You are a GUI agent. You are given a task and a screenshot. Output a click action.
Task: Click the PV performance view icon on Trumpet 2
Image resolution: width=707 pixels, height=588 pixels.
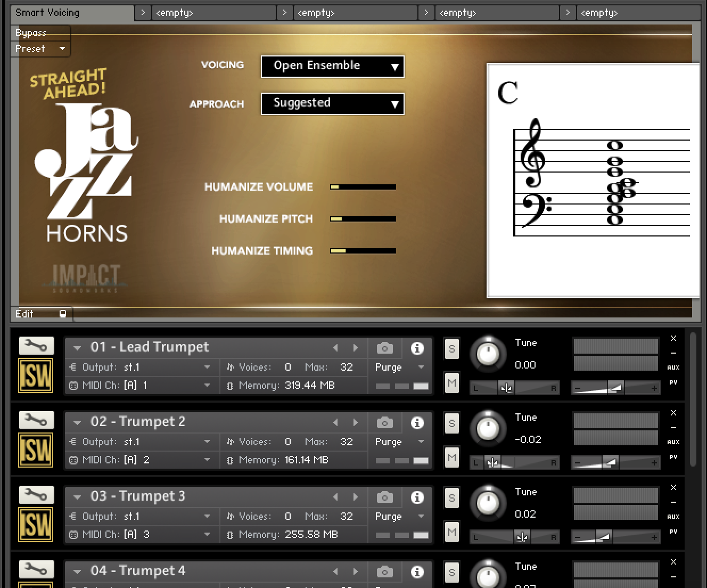click(x=673, y=456)
